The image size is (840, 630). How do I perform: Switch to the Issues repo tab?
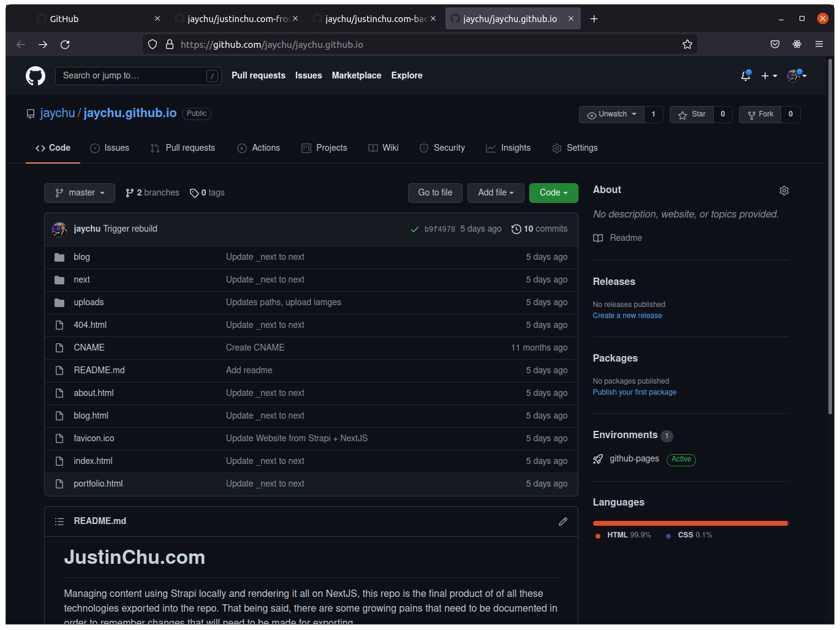(110, 148)
